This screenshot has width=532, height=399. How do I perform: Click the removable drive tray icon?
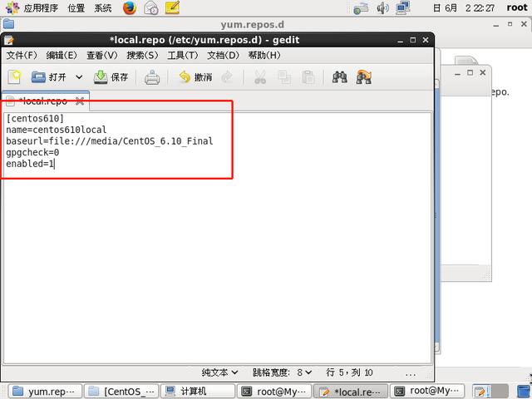coord(361,8)
